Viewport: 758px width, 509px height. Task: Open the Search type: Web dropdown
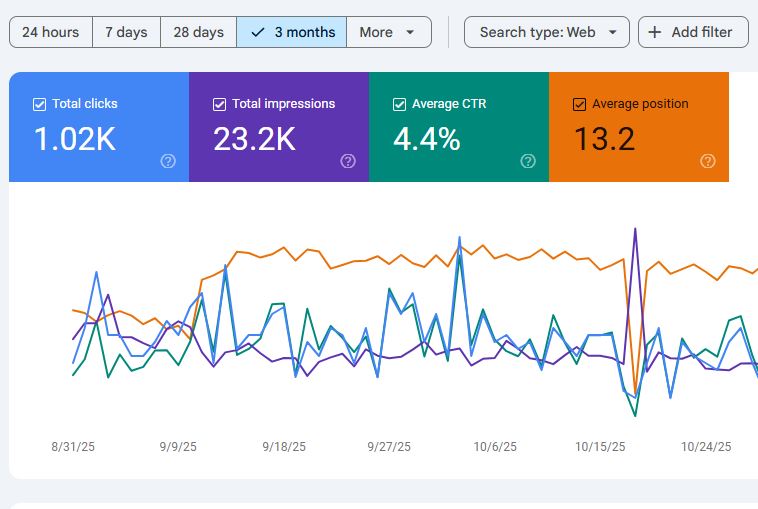click(x=547, y=32)
